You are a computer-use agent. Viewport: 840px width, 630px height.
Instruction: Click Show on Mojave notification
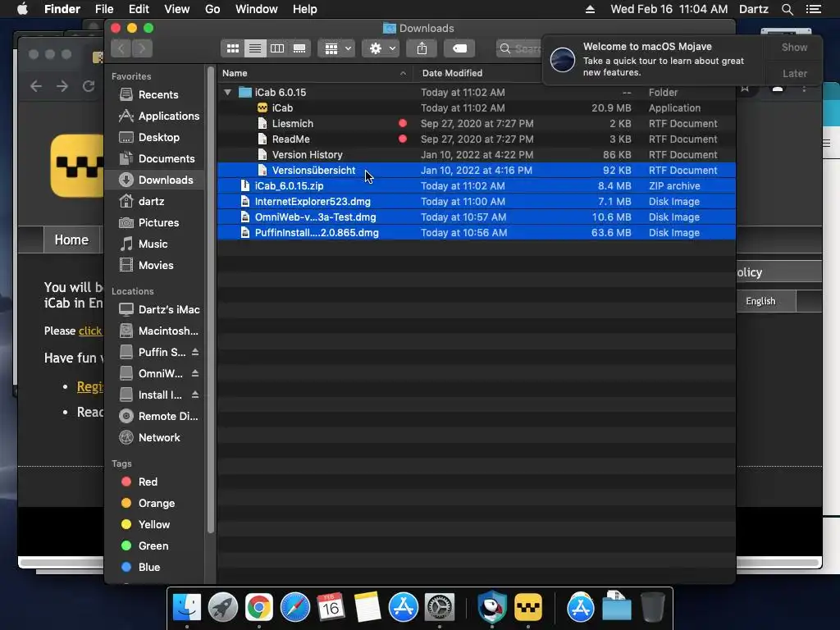794,47
